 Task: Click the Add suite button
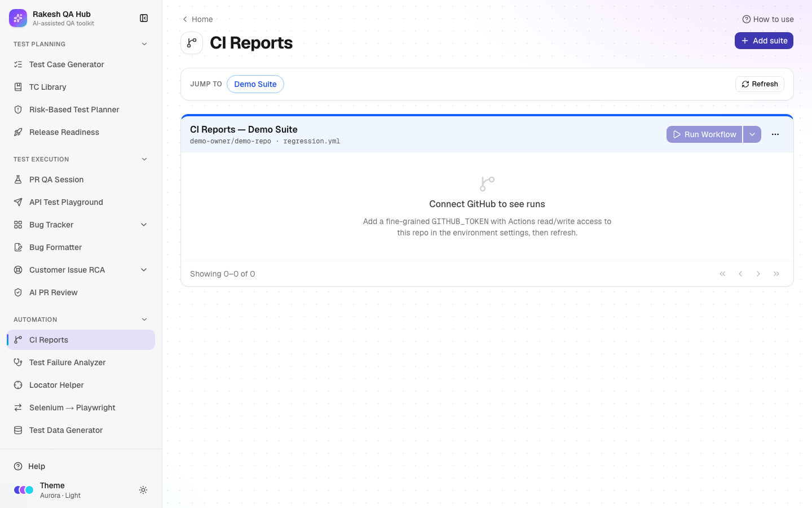coord(764,41)
